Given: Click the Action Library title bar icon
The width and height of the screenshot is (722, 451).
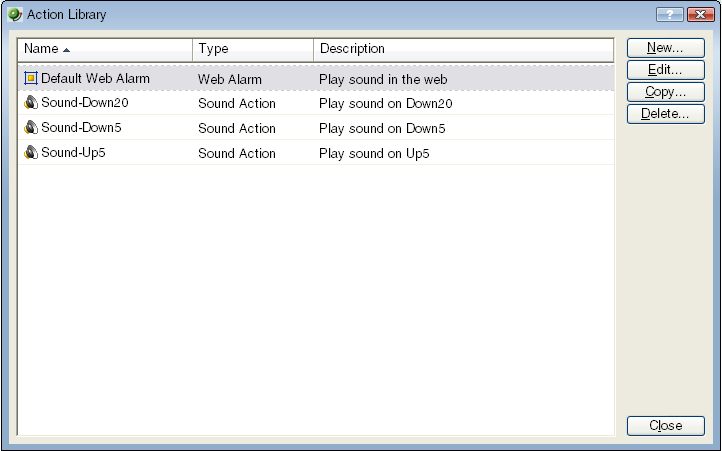Looking at the screenshot, I should pos(15,14).
